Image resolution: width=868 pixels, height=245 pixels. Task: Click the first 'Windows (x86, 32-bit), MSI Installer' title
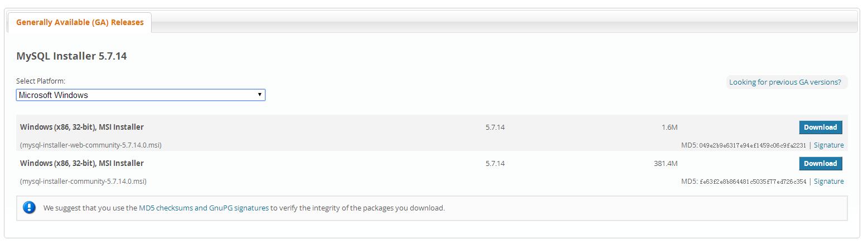click(81, 128)
